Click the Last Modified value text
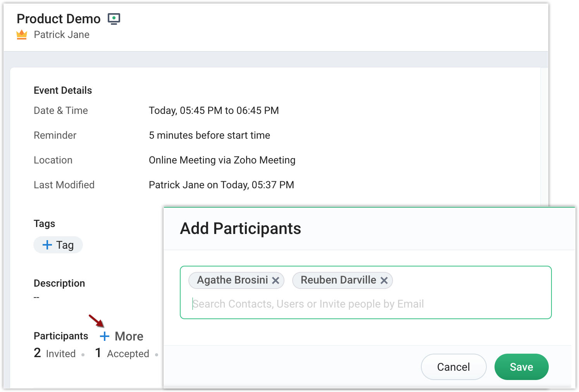This screenshot has width=579, height=392. (x=221, y=185)
